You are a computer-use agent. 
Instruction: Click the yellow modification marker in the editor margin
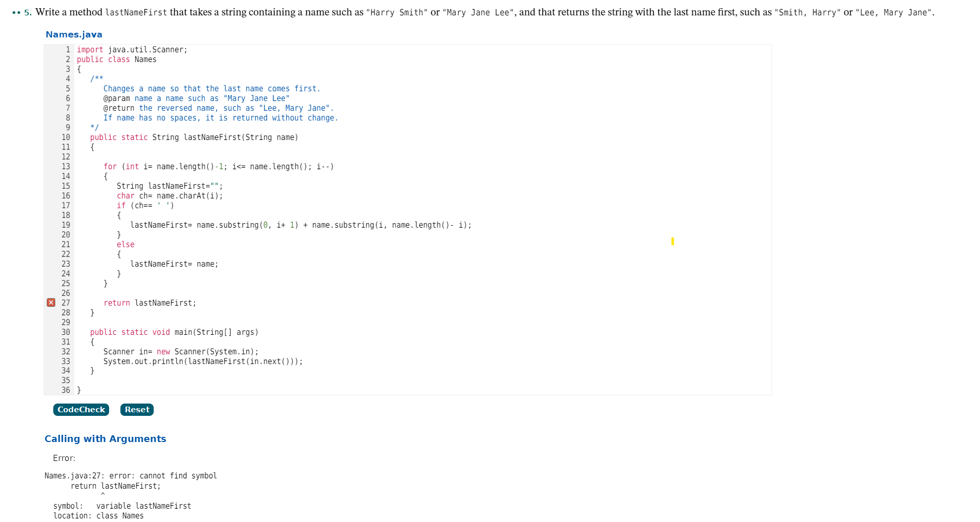(673, 241)
